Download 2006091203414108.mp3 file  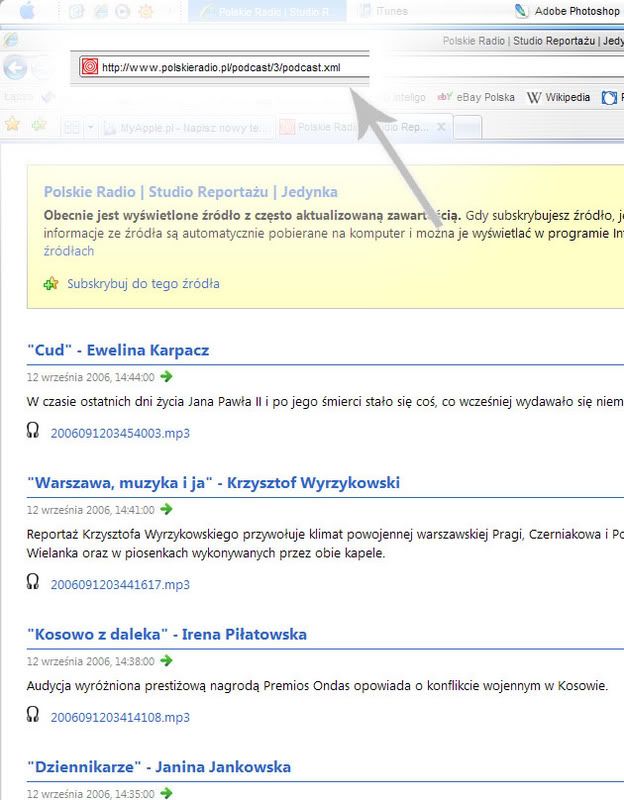tap(120, 717)
